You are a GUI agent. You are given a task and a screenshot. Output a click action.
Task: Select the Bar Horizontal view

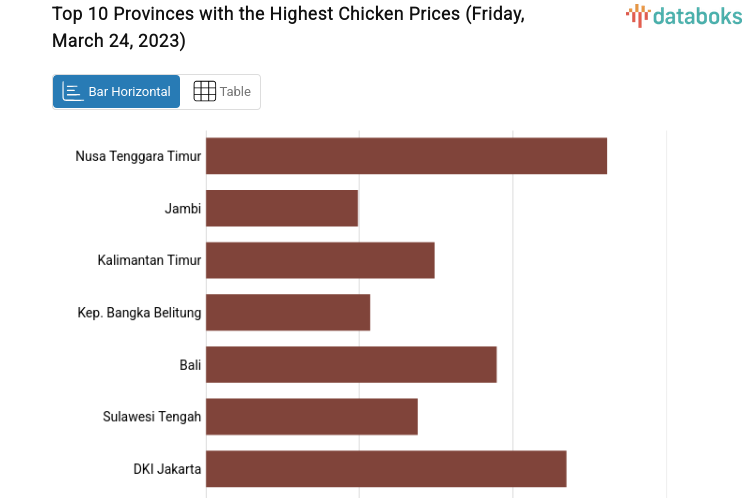(x=117, y=92)
